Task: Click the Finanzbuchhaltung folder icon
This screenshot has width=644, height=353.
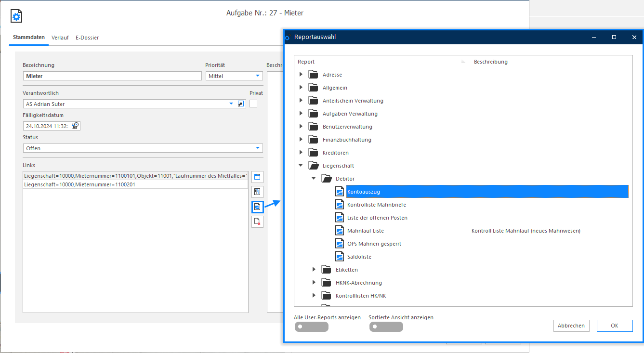Action: (314, 140)
